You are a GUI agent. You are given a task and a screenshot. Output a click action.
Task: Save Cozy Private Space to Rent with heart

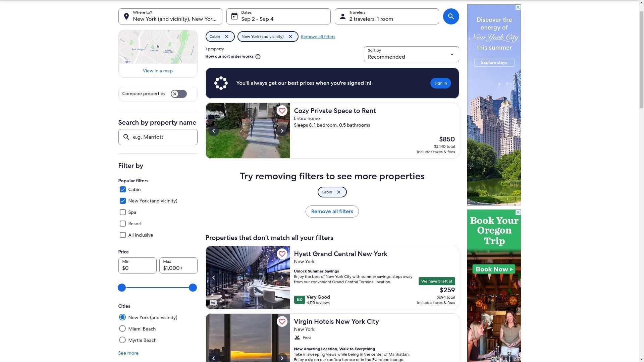[282, 111]
